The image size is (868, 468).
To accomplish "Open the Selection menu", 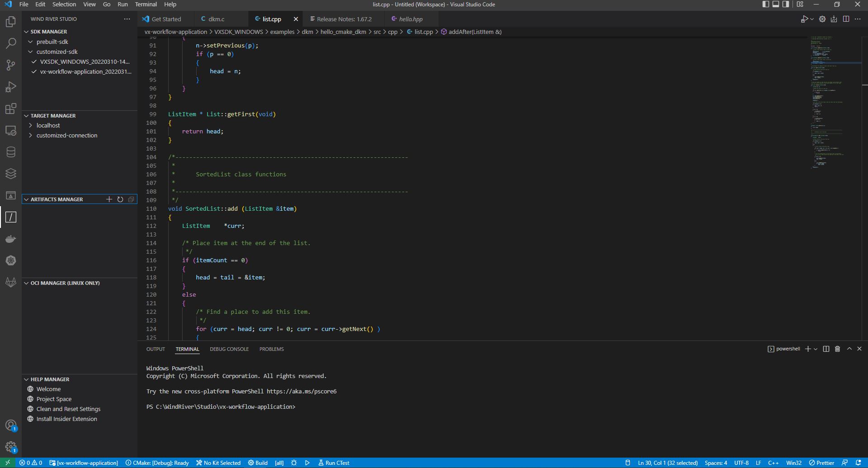I will point(64,5).
